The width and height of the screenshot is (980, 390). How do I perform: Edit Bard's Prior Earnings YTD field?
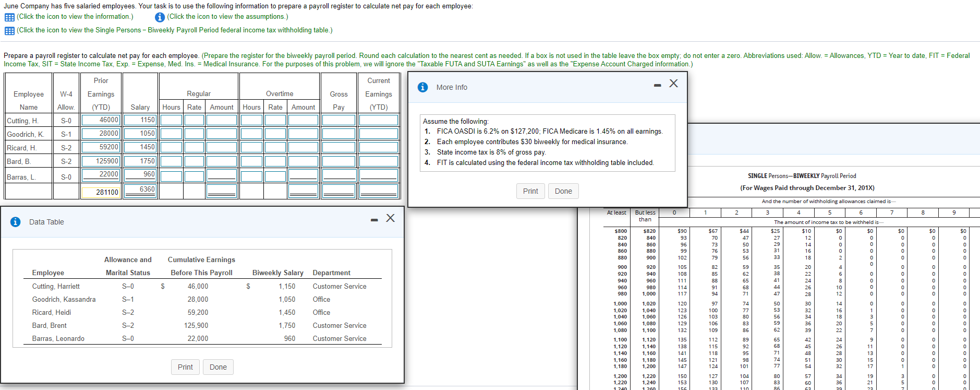tap(100, 161)
